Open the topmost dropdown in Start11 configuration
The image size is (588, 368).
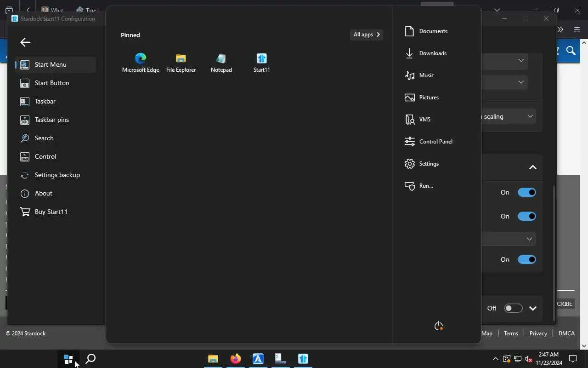tap(505, 60)
